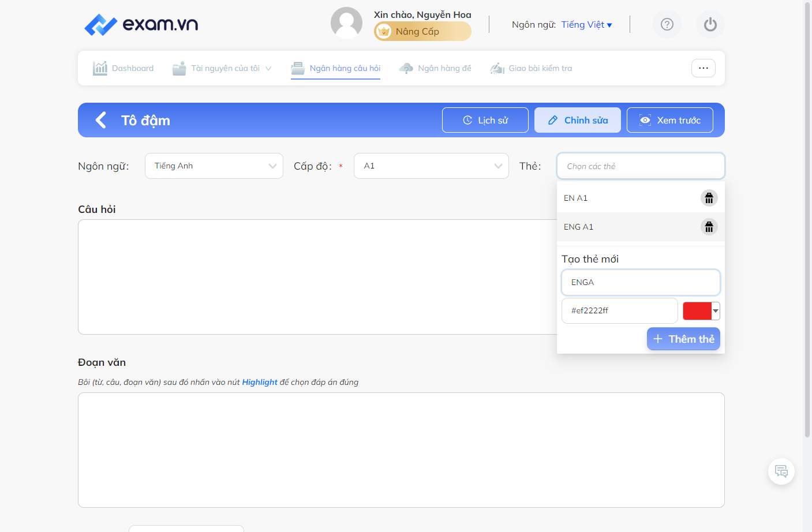812x532 pixels.
Task: Click the Chỉnh sửa edit button
Action: tap(578, 120)
